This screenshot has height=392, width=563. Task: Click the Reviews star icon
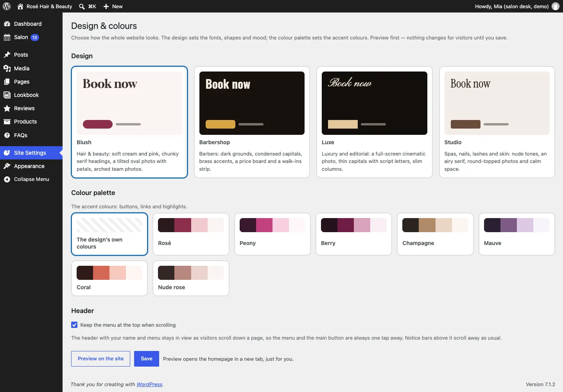pos(7,108)
